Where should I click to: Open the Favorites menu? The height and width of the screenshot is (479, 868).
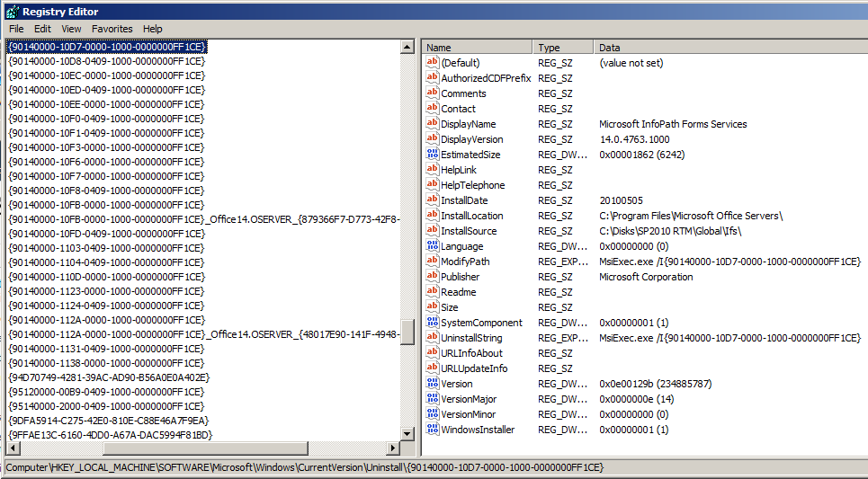point(112,29)
